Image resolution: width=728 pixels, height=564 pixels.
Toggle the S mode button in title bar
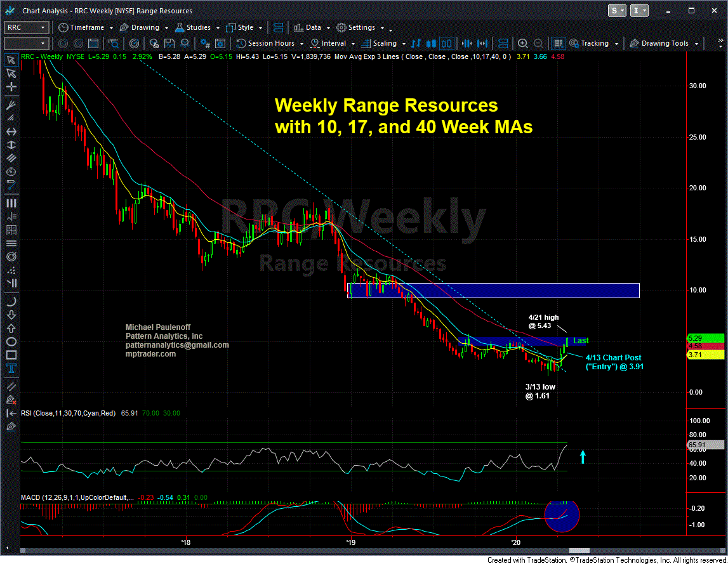[617, 11]
